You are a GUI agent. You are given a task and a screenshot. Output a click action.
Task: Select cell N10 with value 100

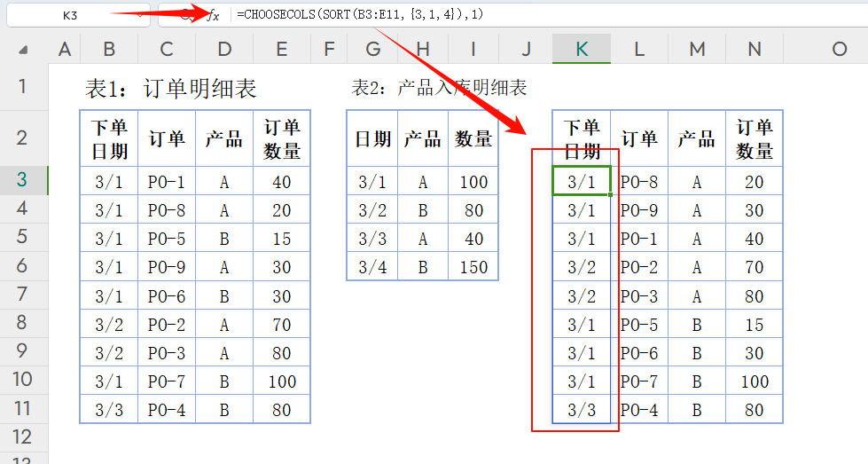tap(755, 381)
